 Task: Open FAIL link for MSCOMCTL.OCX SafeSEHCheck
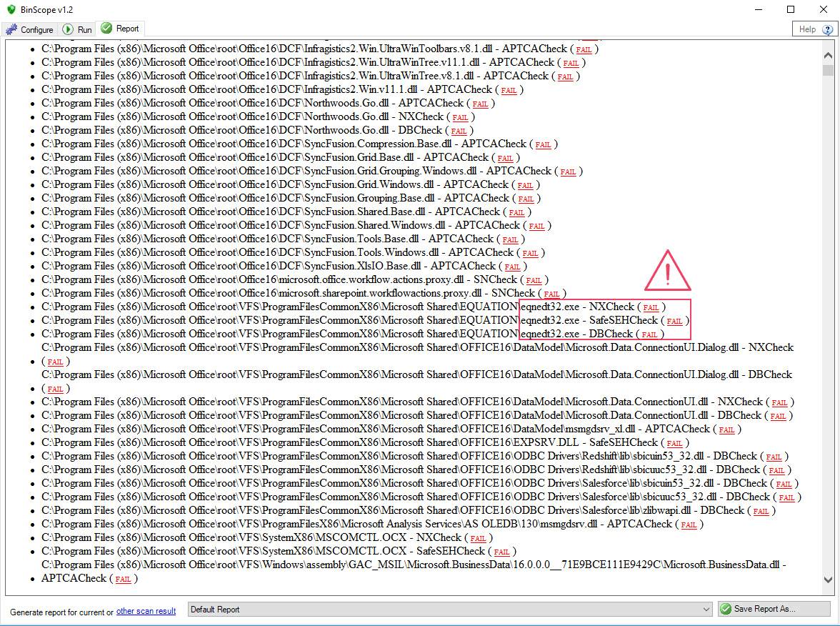point(501,552)
